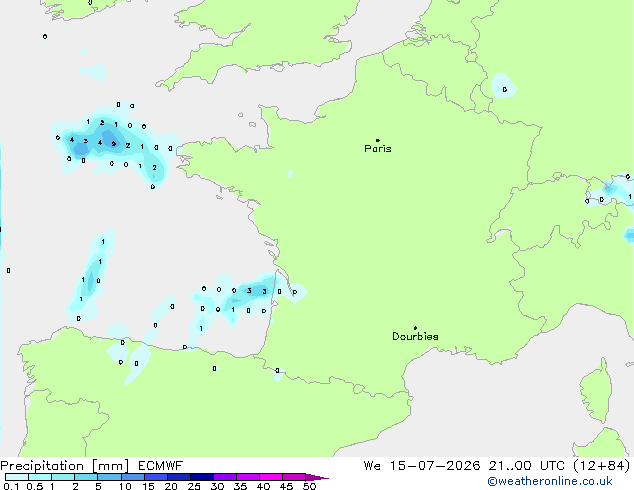
Task: Click the legend value '50'
Action: click(309, 486)
